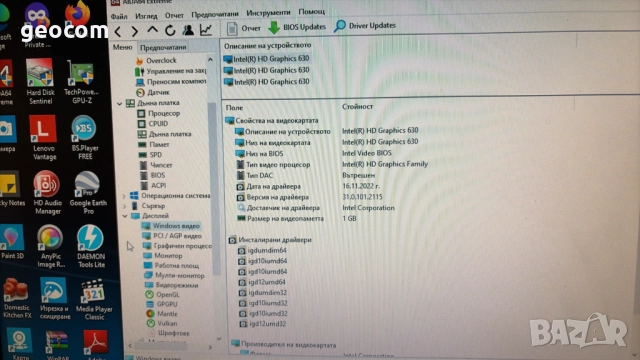The height and width of the screenshot is (360, 640).
Task: Refresh the AIDA64 page
Action: tap(170, 30)
